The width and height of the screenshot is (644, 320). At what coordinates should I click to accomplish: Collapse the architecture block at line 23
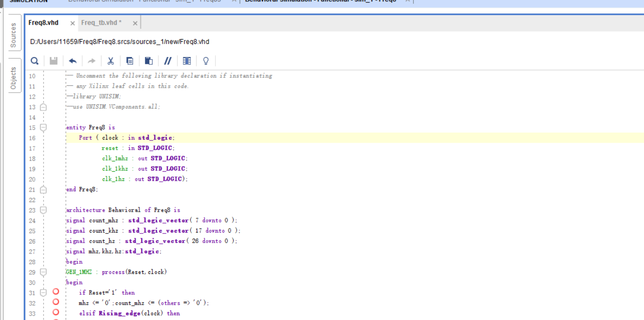pyautogui.click(x=43, y=210)
